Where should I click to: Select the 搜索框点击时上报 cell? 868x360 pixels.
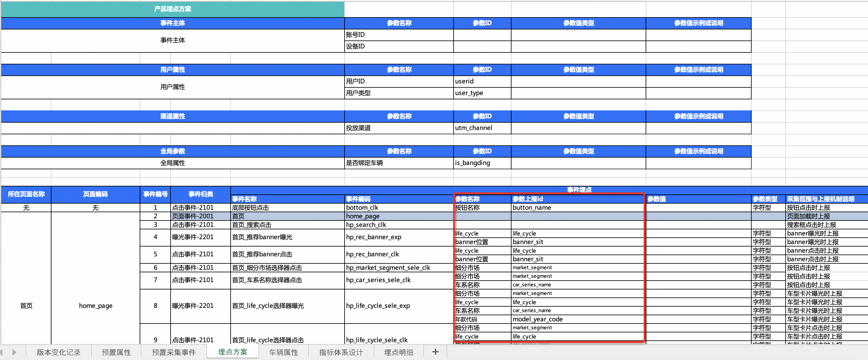827,225
